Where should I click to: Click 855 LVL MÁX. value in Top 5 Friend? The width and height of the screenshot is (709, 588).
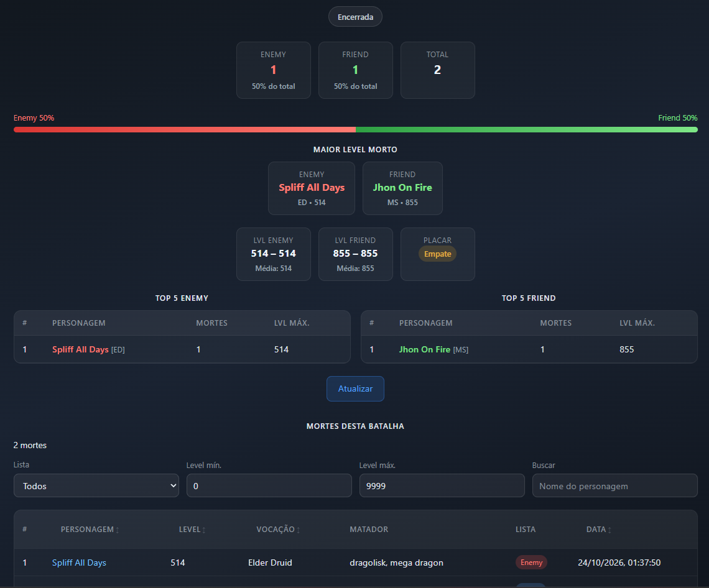pyautogui.click(x=627, y=349)
